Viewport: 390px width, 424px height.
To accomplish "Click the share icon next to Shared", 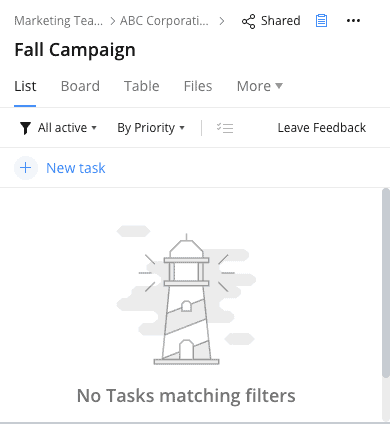I will [248, 21].
